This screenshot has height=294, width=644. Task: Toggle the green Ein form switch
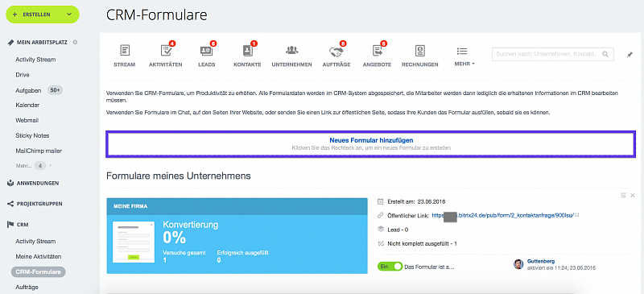[x=390, y=267]
